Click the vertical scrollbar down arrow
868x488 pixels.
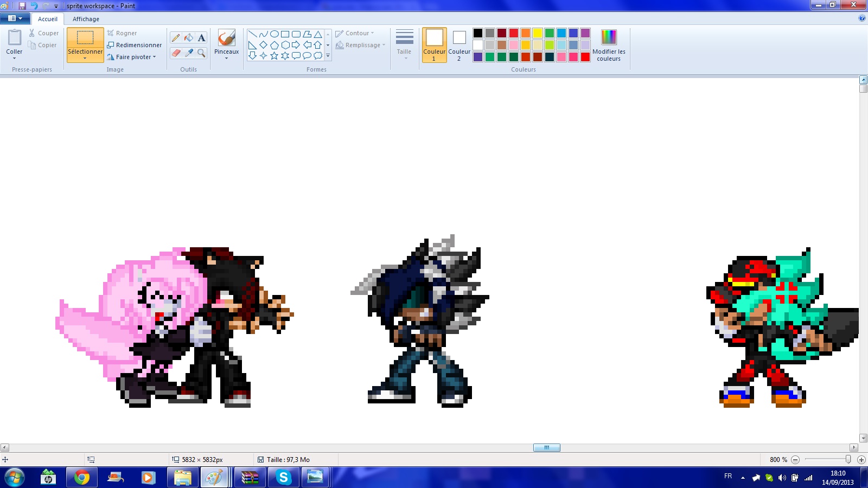tap(863, 438)
